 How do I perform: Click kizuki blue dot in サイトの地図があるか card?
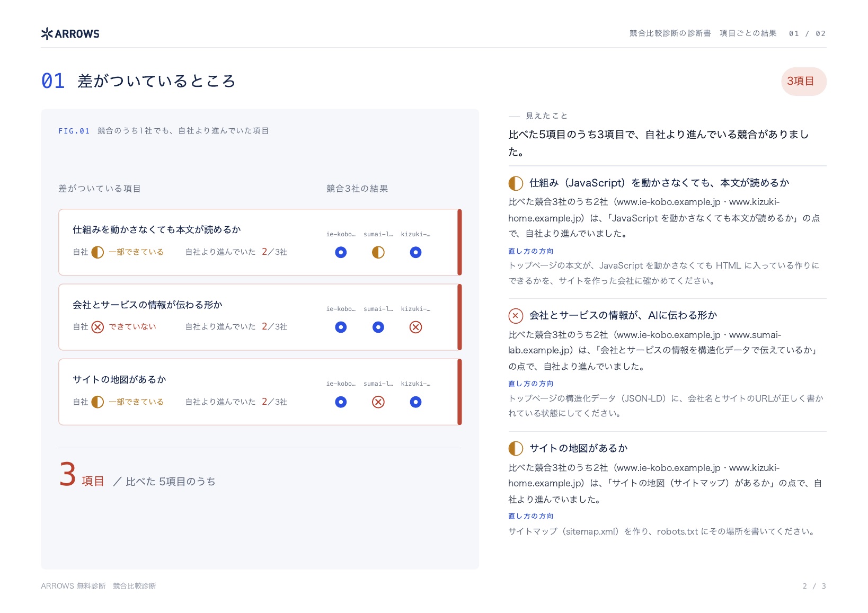click(x=416, y=402)
